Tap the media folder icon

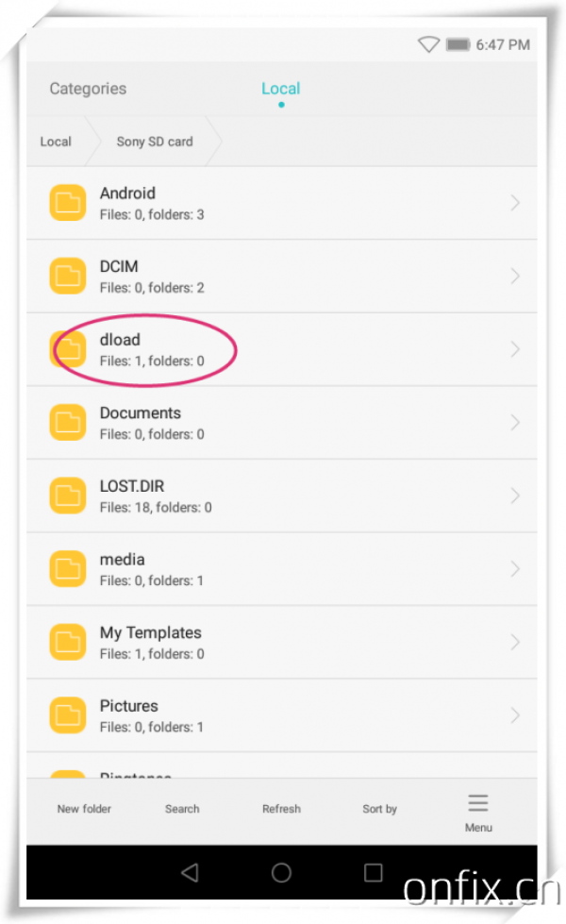68,568
